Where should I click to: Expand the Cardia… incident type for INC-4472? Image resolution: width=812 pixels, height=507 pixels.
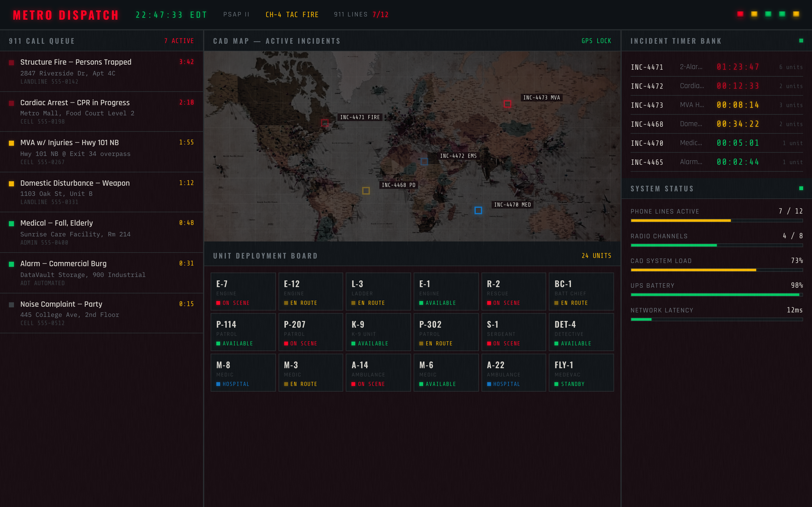click(x=692, y=86)
